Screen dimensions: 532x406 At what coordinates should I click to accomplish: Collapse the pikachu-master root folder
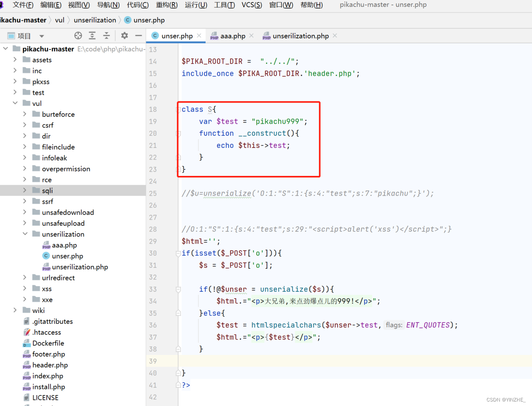[6, 49]
